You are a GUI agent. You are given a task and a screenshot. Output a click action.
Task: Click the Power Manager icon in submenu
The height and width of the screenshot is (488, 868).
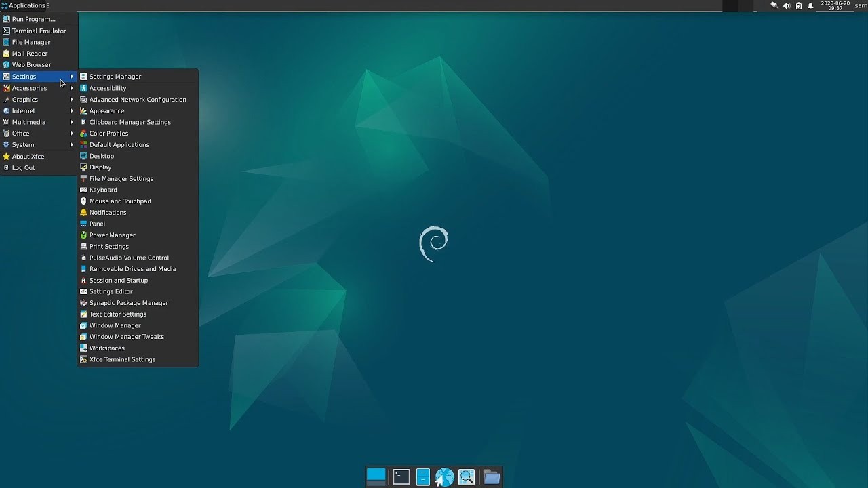pos(83,235)
